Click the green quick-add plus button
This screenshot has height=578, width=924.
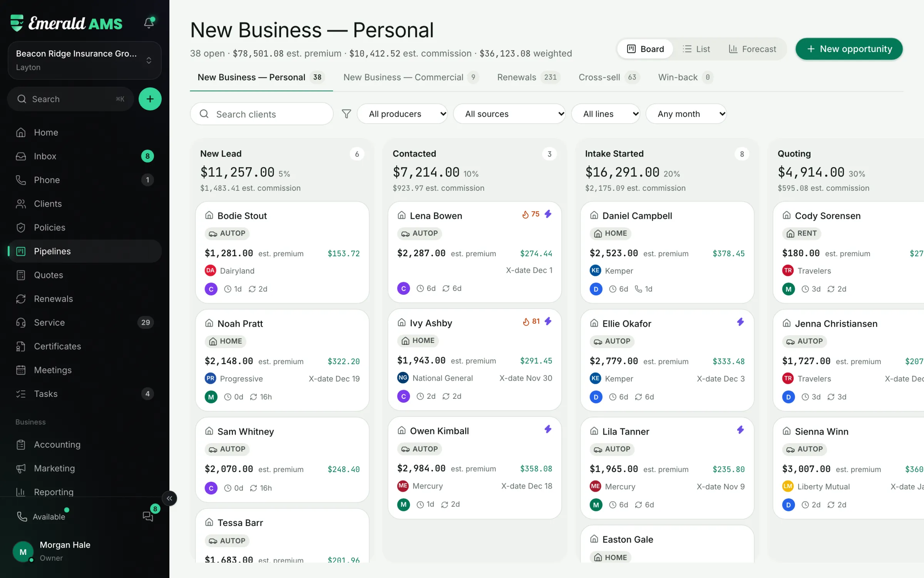[150, 99]
